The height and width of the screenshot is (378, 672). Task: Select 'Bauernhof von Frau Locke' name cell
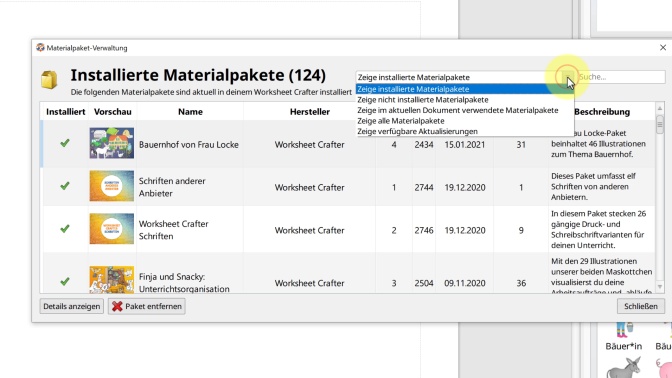[x=189, y=145]
